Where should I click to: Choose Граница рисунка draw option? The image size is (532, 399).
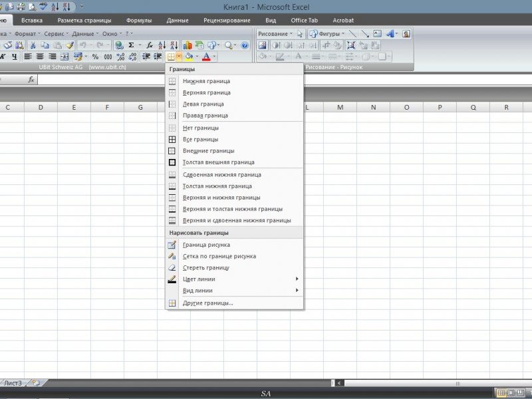234,245
